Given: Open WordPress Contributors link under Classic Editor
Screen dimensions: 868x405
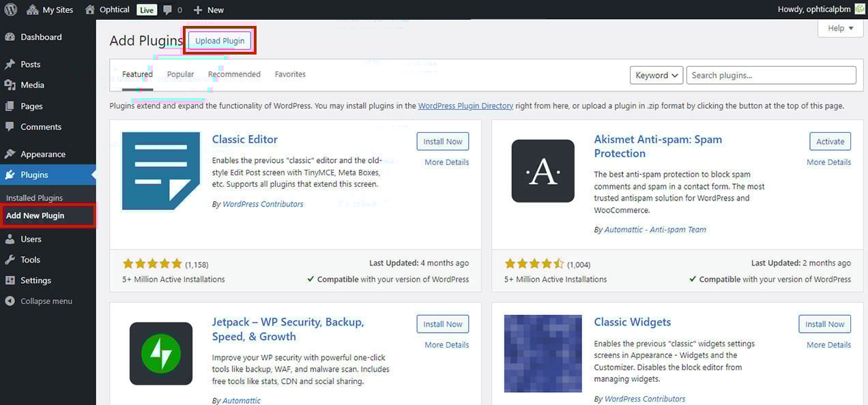Looking at the screenshot, I should (x=263, y=204).
